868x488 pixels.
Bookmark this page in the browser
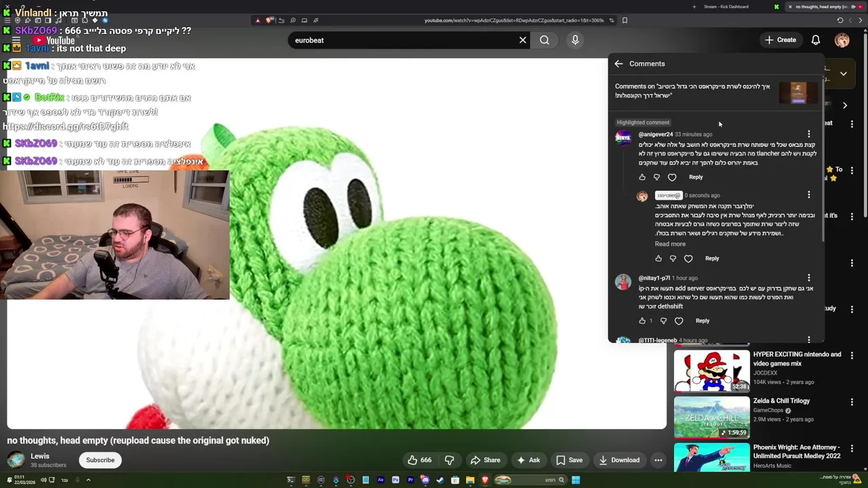click(625, 20)
